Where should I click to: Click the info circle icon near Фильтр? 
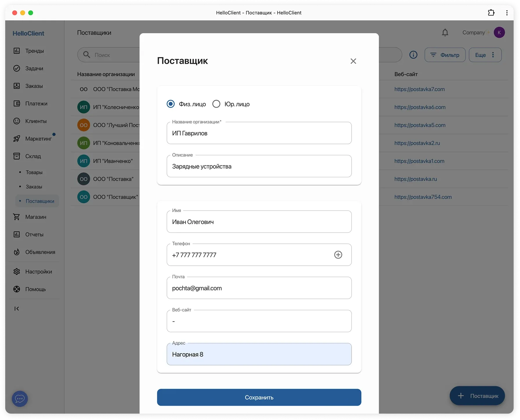tap(413, 55)
